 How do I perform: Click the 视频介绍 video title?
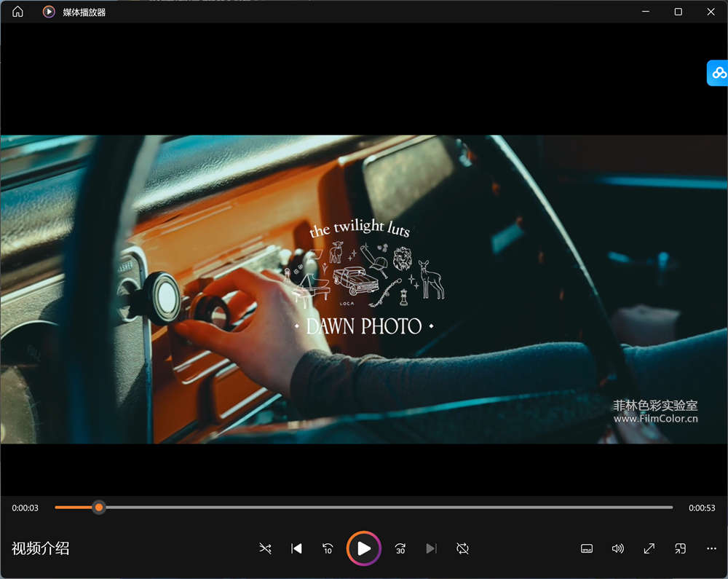41,548
